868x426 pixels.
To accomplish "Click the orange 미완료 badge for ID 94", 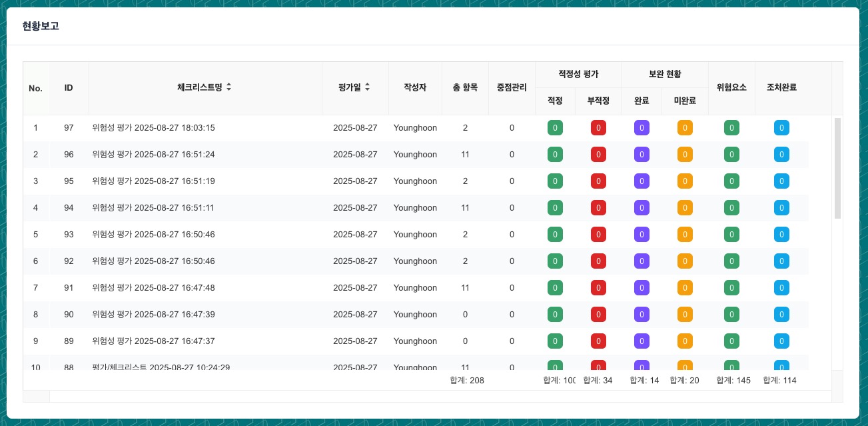I will coord(685,208).
